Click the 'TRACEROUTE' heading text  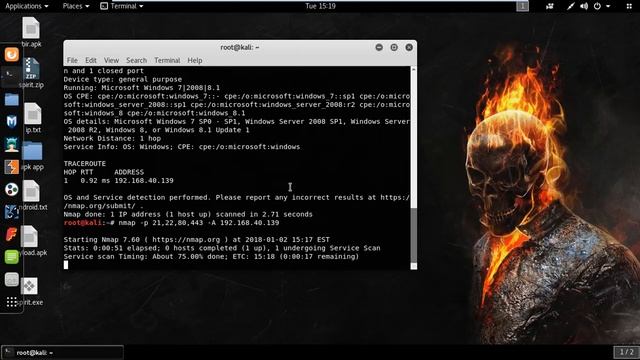point(84,164)
